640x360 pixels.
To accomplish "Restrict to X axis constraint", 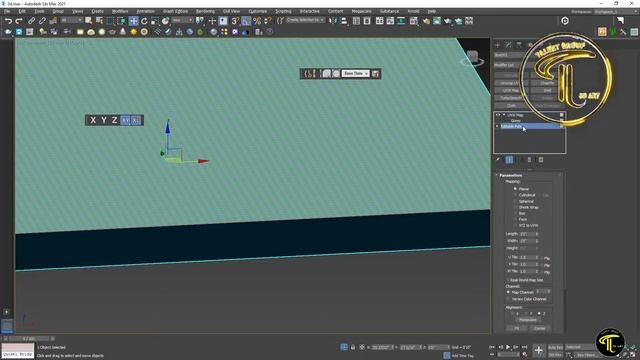I will click(93, 120).
